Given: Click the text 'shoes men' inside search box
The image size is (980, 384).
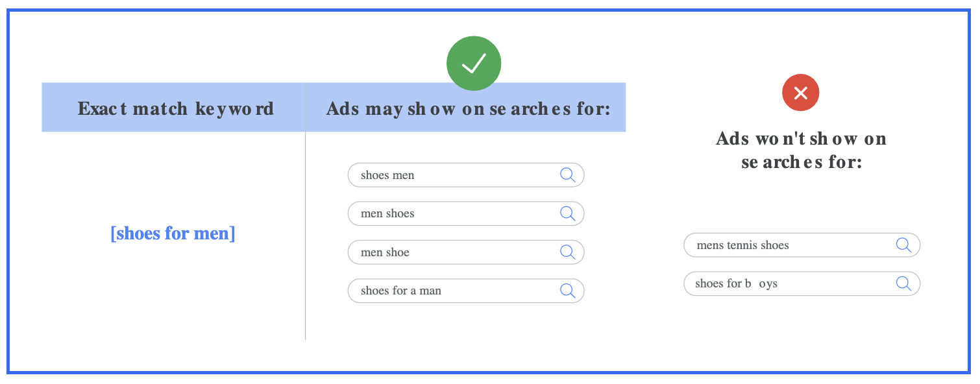Looking at the screenshot, I should pyautogui.click(x=387, y=175).
